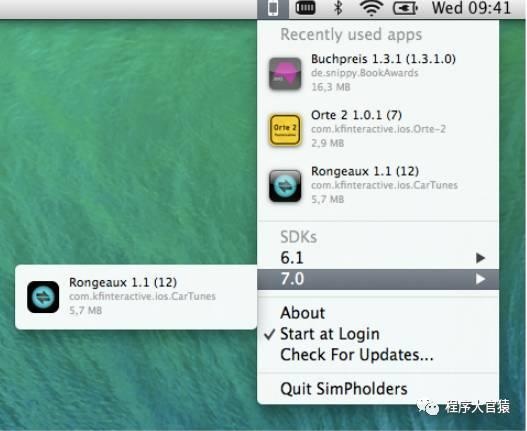Click com.kfinteractive.ios.Orte-2 identifier text
Viewport: 527px width, 431px height.
[x=378, y=129]
